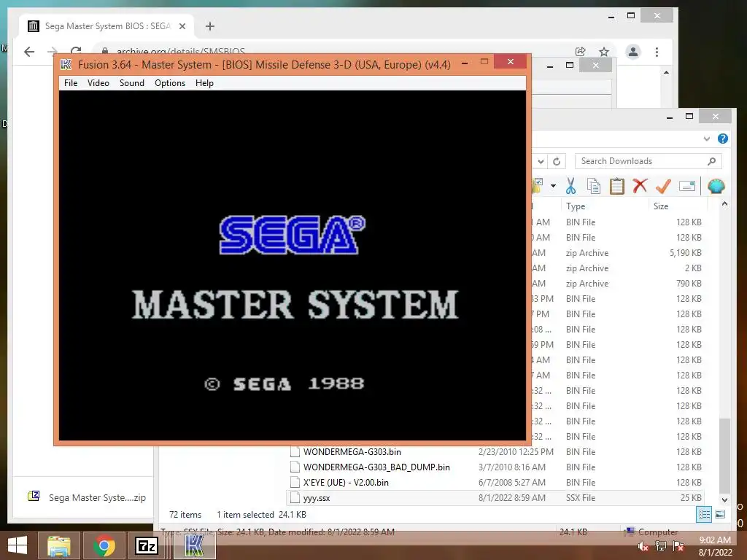Sort files by the Type column header
747x560 pixels.
[x=576, y=206]
